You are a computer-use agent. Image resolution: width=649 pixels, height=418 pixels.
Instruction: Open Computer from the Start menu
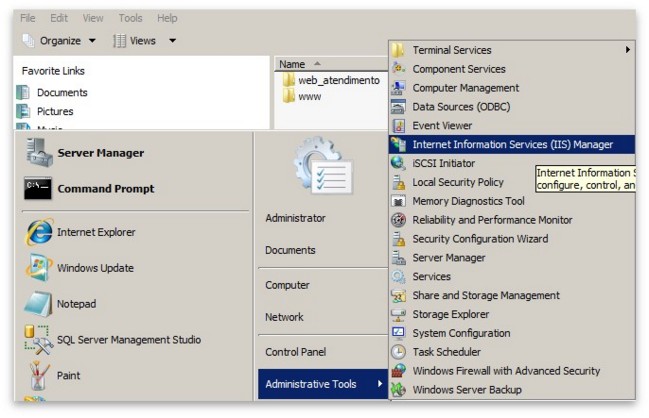[x=287, y=285]
